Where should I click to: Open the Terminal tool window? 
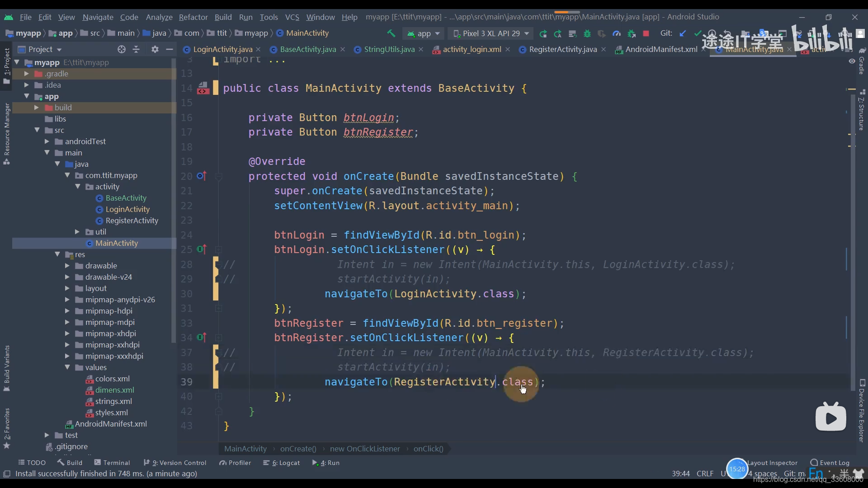[x=112, y=463]
